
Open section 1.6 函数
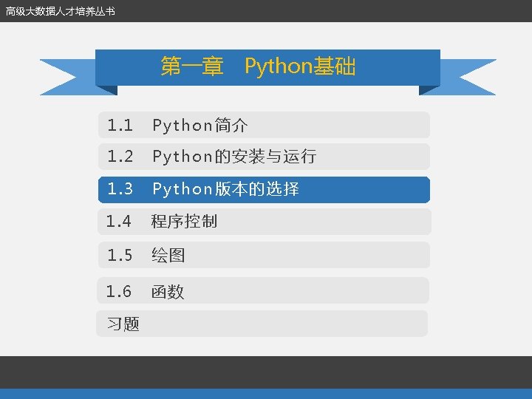point(263,290)
